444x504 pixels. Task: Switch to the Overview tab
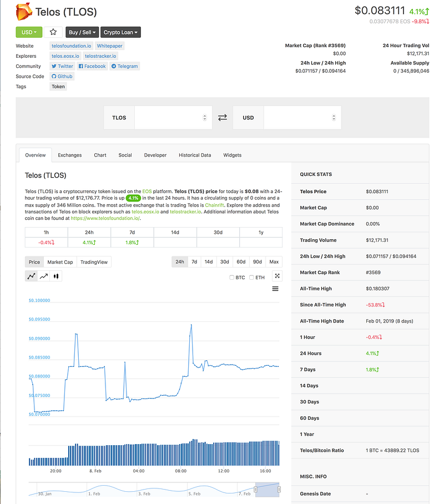36,155
